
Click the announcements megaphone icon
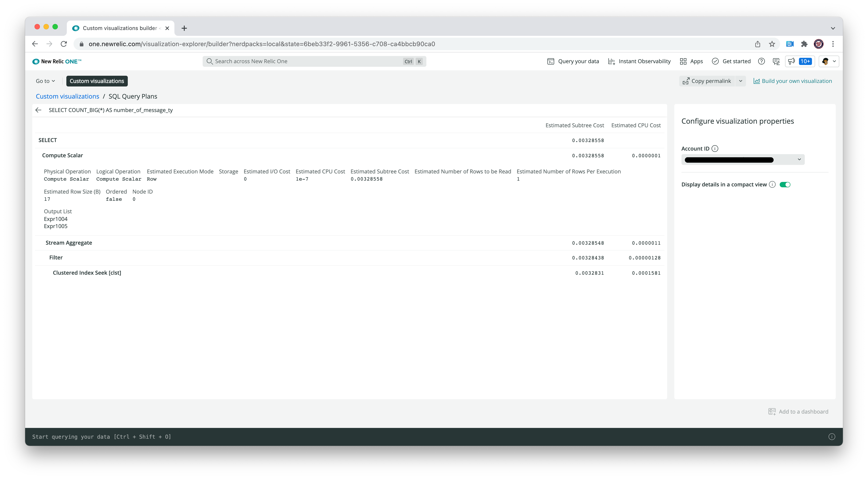[x=792, y=61]
